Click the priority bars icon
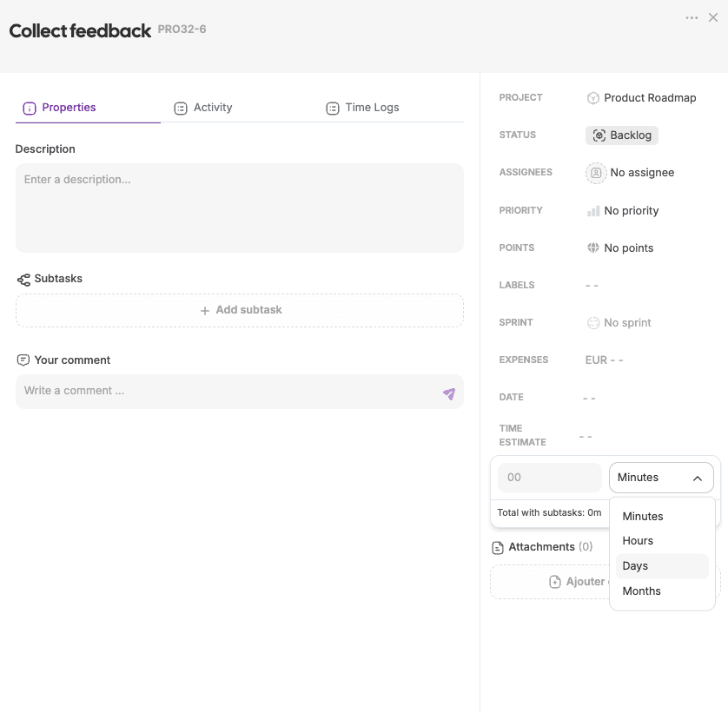This screenshot has height=713, width=728. pos(592,212)
